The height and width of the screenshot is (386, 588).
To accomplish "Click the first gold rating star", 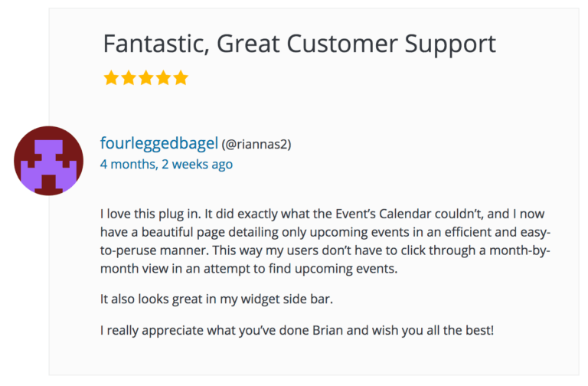I will click(x=111, y=78).
